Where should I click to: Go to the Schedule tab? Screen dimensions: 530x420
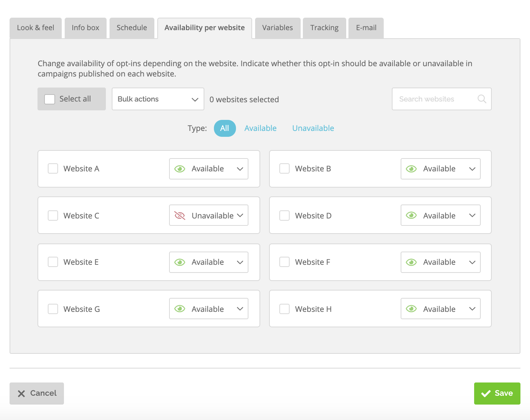[132, 28]
